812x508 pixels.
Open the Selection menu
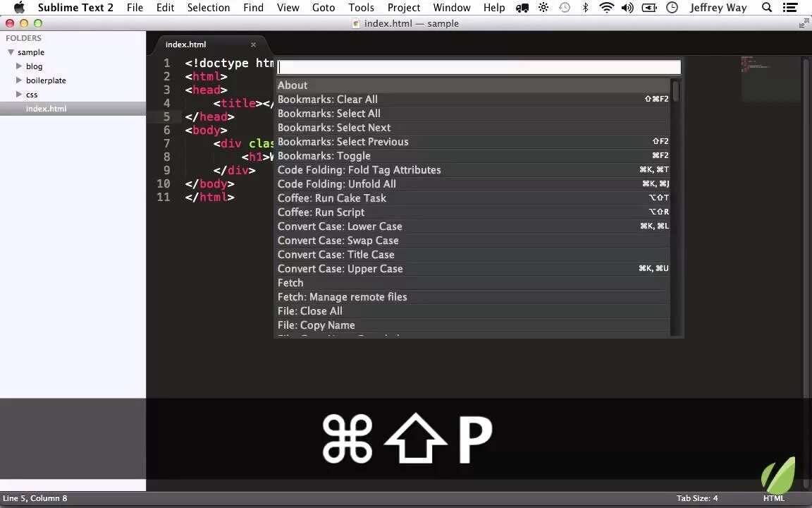click(x=208, y=7)
